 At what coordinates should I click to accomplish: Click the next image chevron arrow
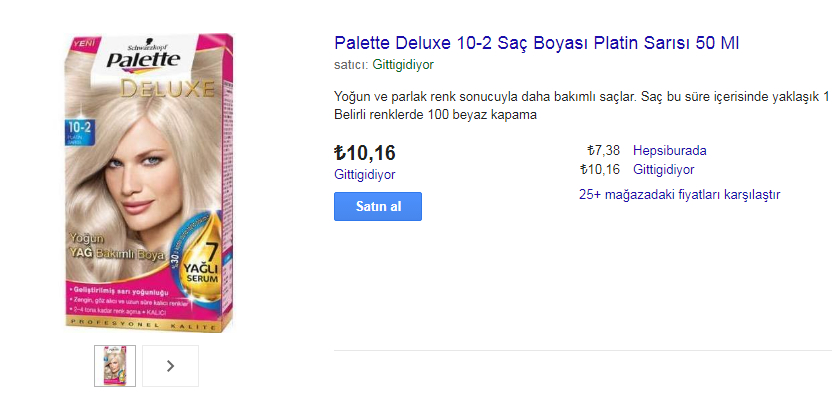tap(170, 366)
